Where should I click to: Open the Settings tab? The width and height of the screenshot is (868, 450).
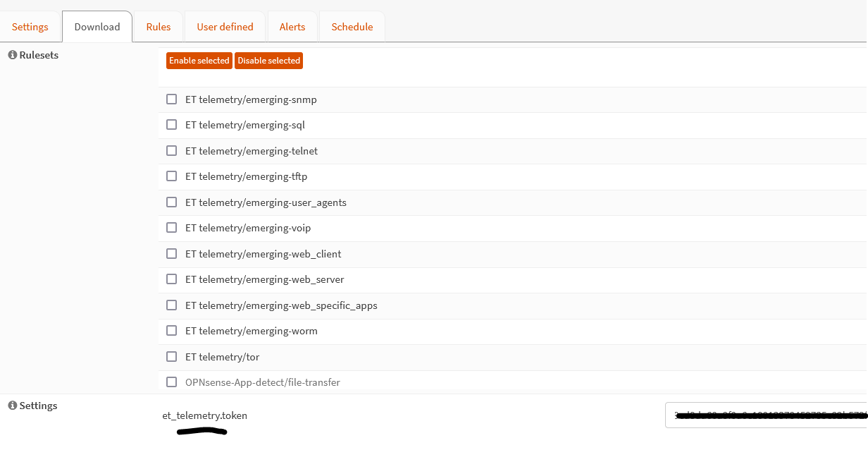click(30, 27)
